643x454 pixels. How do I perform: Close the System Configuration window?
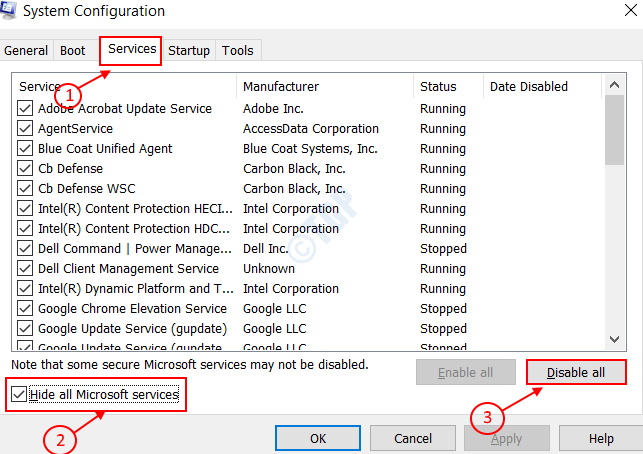[x=631, y=10]
